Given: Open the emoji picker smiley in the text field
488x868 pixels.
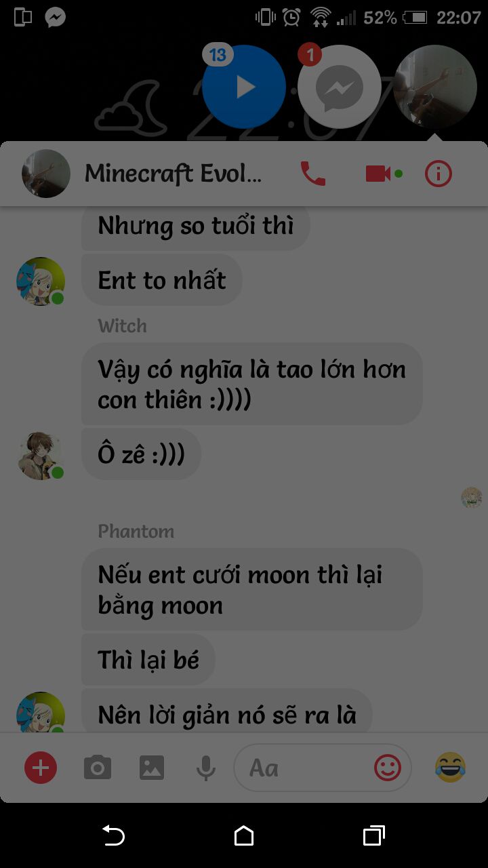Looking at the screenshot, I should [x=388, y=768].
